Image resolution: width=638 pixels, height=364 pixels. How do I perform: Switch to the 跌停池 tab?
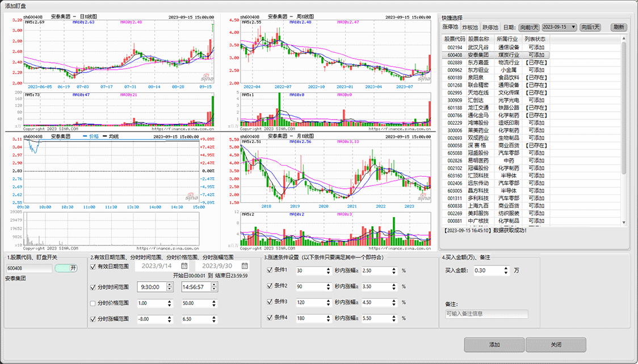(490, 27)
